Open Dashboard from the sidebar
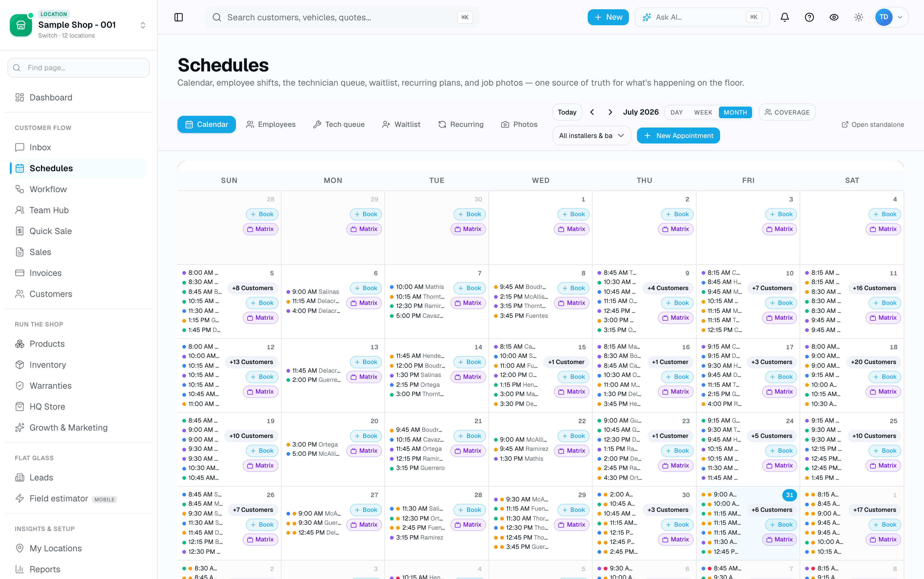 [x=79, y=97]
